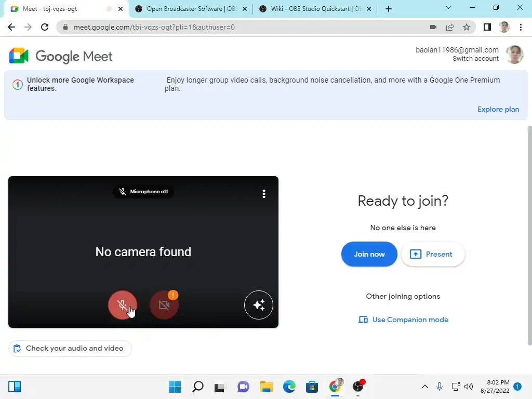Open more options in video preview
Screen dimensions: 532x399
point(264,194)
